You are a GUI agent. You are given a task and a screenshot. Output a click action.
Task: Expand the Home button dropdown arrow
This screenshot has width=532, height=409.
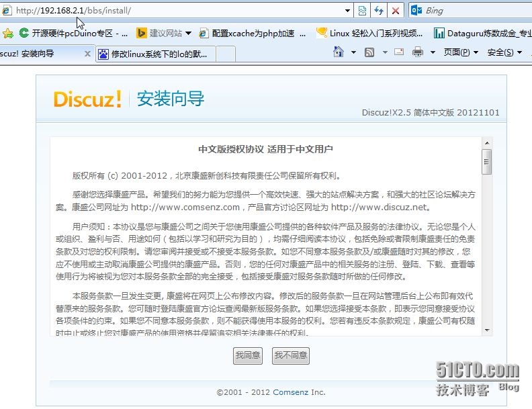(x=353, y=52)
